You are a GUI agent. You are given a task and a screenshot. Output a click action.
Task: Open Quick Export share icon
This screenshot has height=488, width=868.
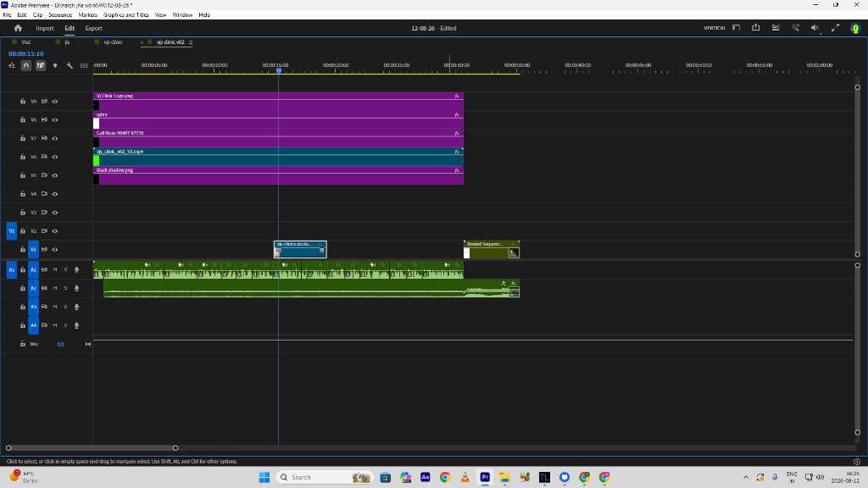point(755,28)
